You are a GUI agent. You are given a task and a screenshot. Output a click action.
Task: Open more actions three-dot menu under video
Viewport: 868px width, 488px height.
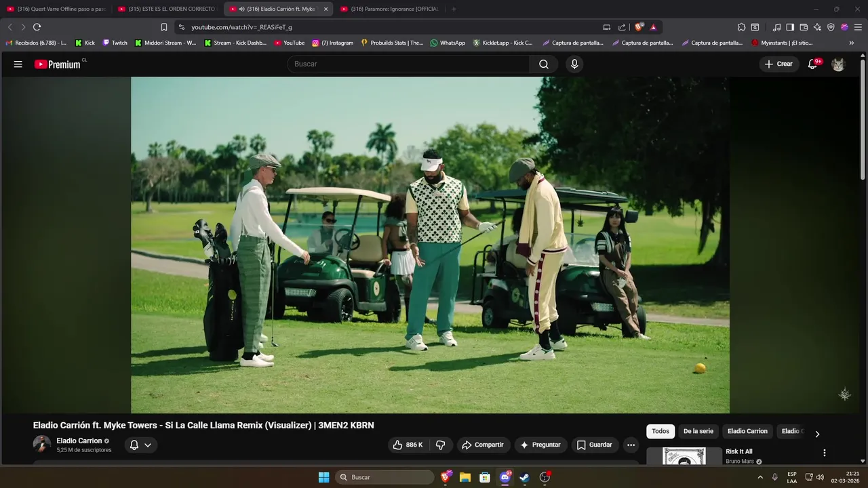[631, 445]
